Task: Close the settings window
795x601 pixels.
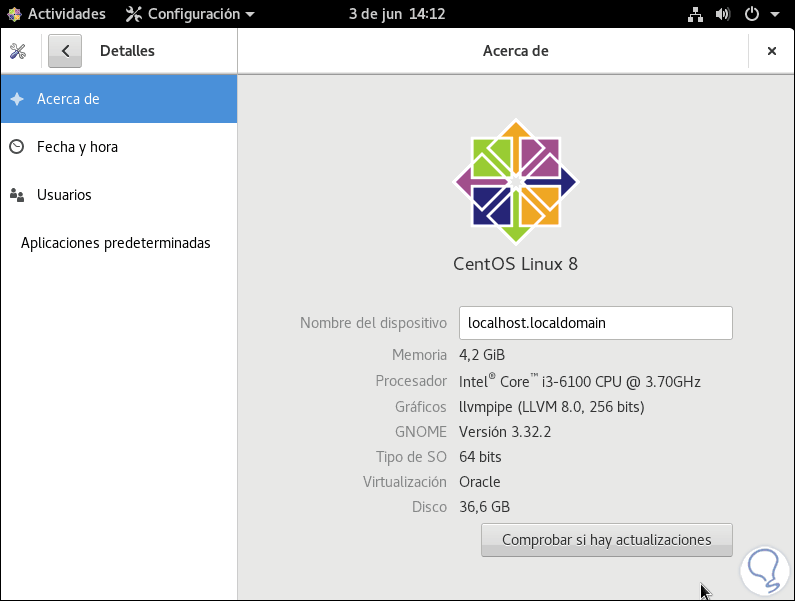Action: [x=772, y=51]
